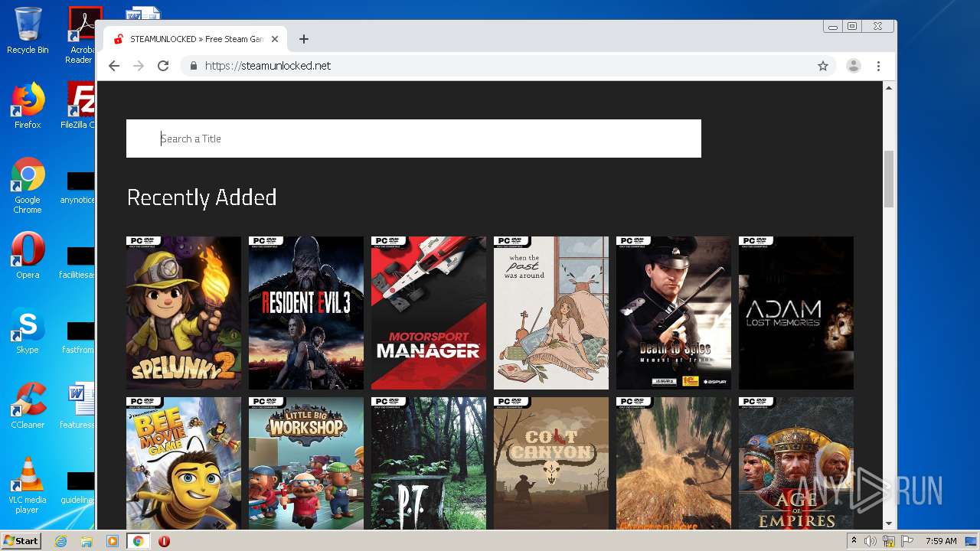Open the Motorsport Manager cover
This screenshot has width=980, height=551.
[x=429, y=313]
